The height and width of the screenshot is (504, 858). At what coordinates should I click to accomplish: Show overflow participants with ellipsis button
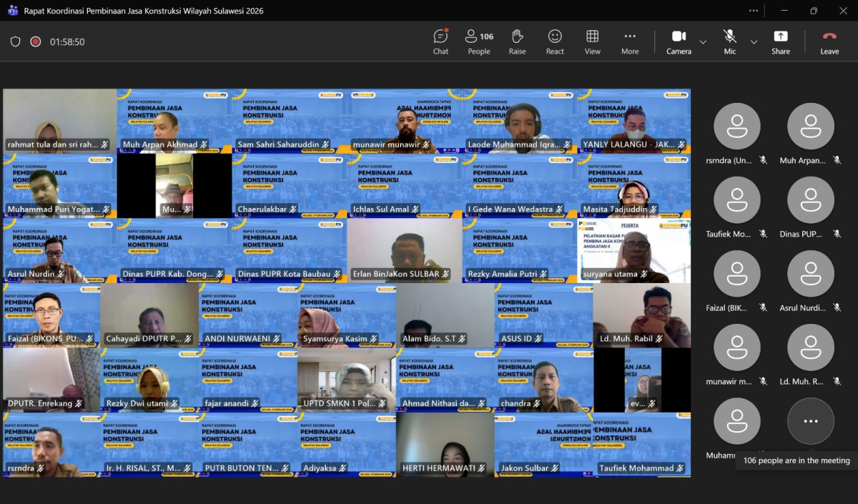pos(810,421)
